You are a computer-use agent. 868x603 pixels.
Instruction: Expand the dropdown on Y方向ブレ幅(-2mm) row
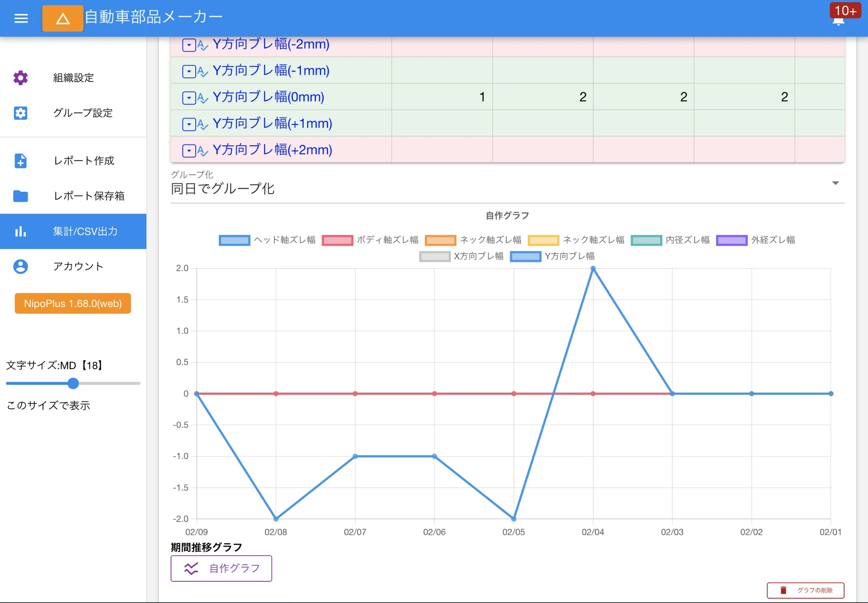pos(189,44)
